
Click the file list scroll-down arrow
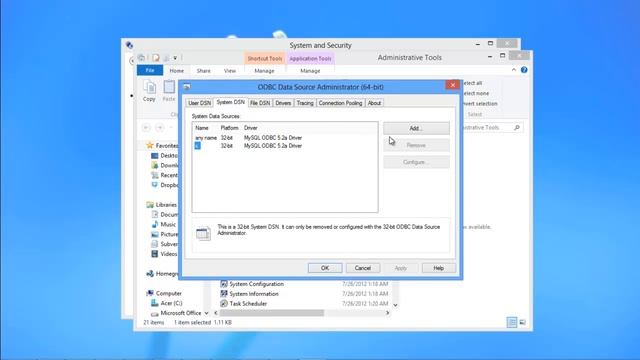[395, 305]
